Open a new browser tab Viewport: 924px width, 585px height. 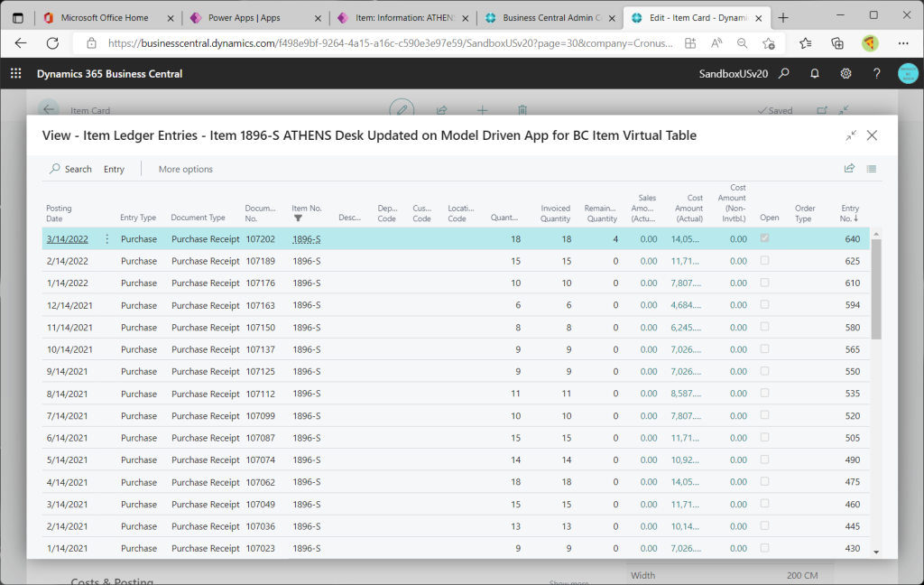click(x=783, y=18)
